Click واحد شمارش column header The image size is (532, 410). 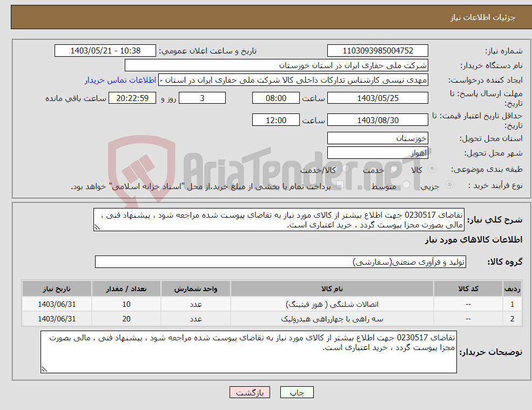pyautogui.click(x=196, y=289)
